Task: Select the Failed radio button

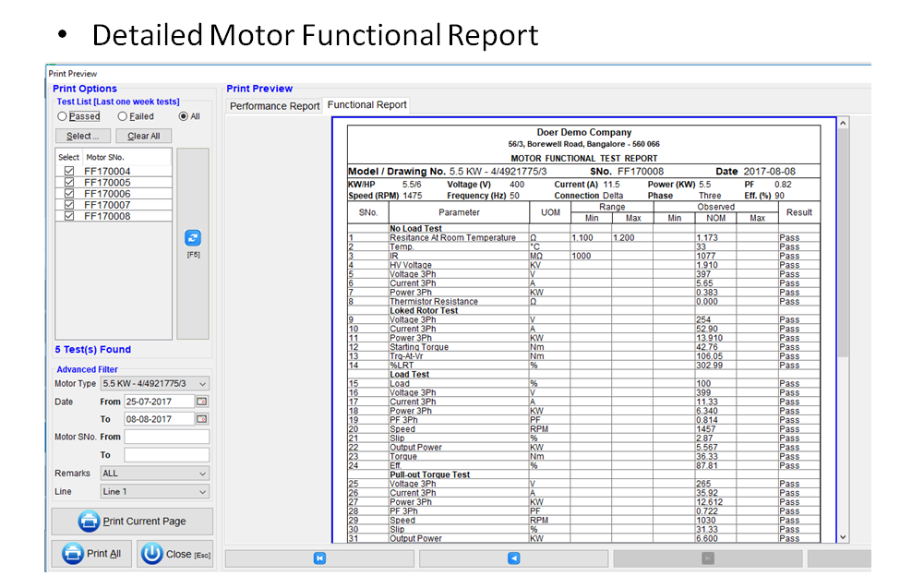Action: click(x=123, y=117)
